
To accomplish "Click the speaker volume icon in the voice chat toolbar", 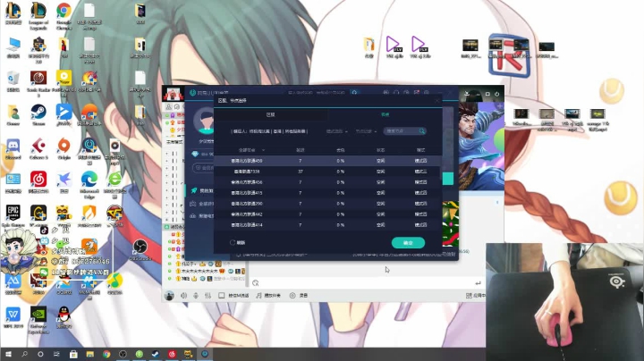I will [x=183, y=296].
